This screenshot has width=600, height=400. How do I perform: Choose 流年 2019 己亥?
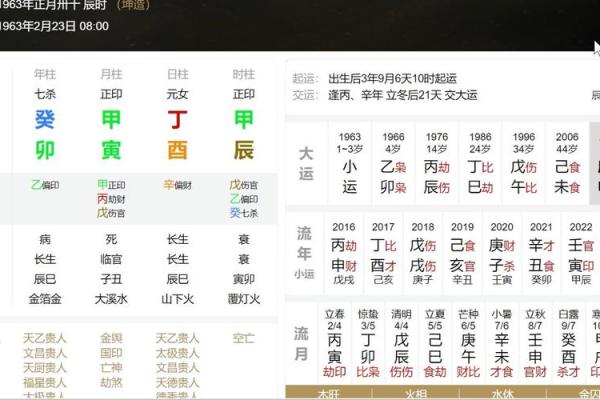pos(462,253)
